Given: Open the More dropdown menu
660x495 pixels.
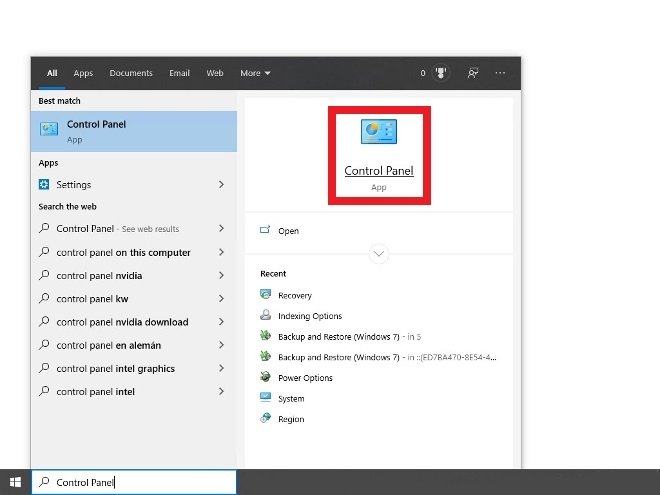Looking at the screenshot, I should coord(255,73).
